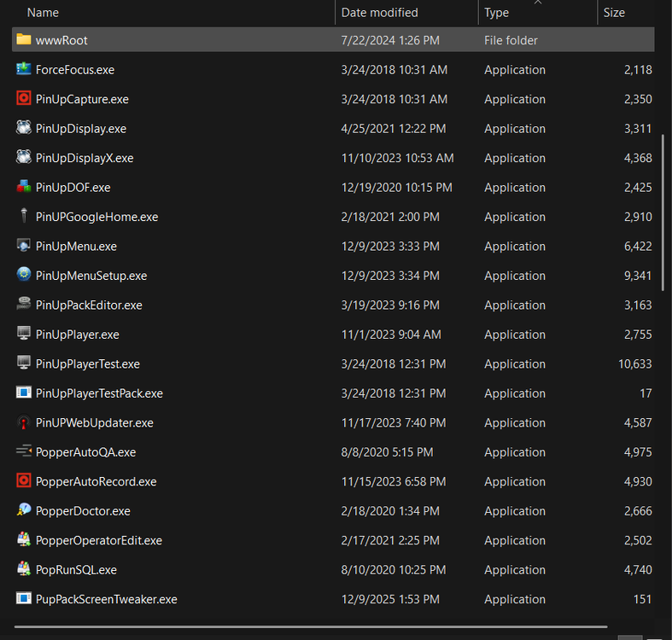Click the 11/17/2023 7:40 PM date cell

(x=394, y=422)
